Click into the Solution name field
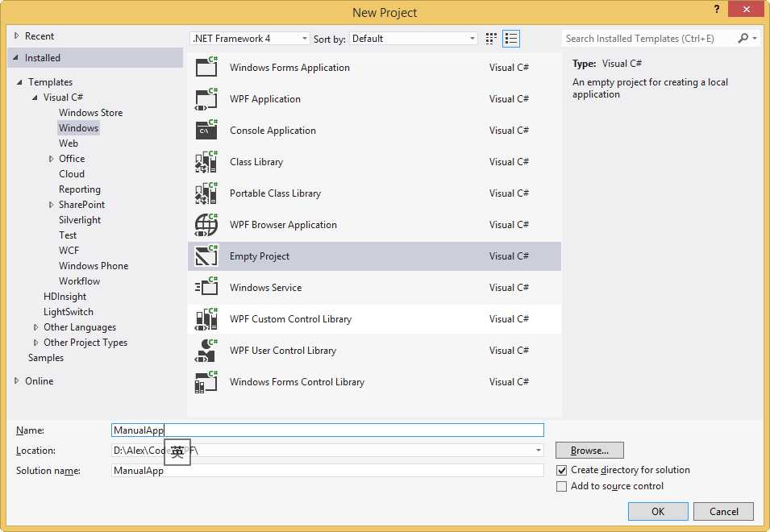The width and height of the screenshot is (770, 532). point(327,470)
